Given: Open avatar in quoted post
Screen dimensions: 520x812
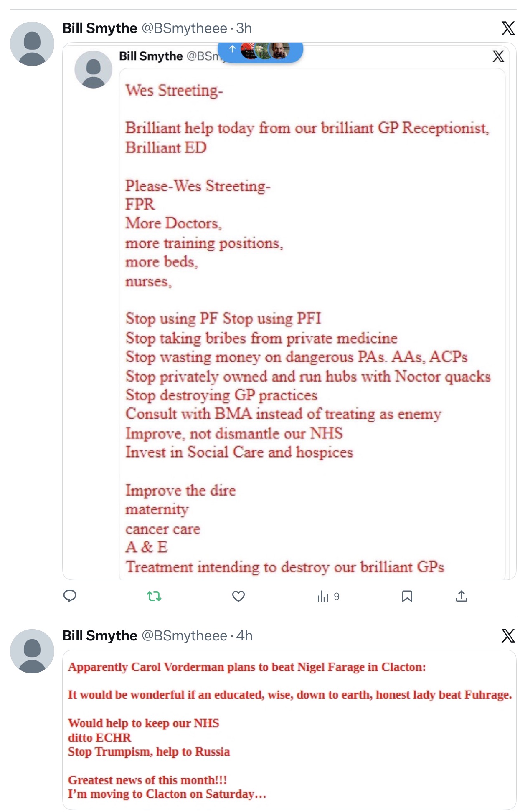Looking at the screenshot, I should (93, 69).
